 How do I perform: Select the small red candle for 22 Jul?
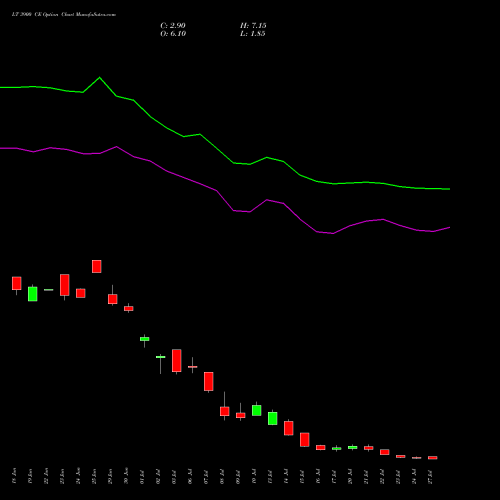385,452
